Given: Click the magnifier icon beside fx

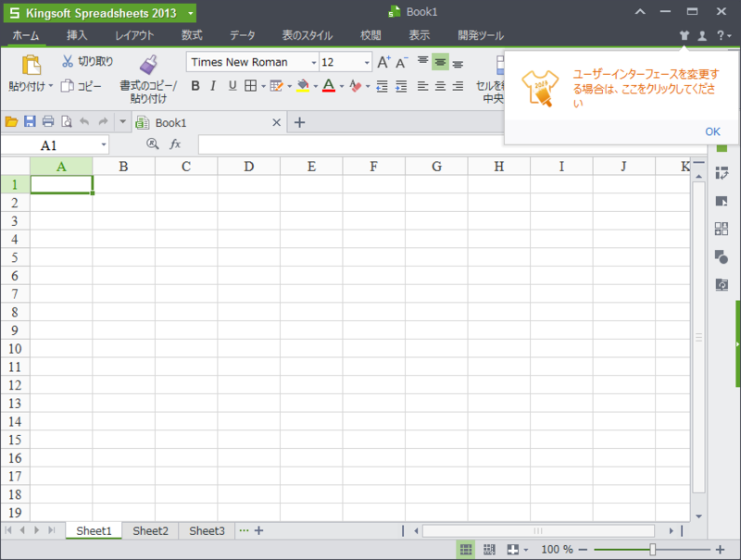Looking at the screenshot, I should point(152,144).
